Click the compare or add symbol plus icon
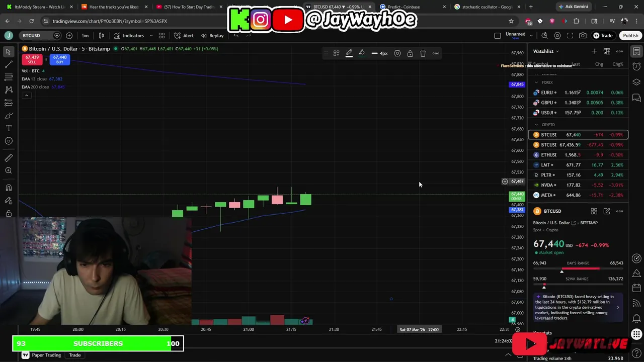644x362 pixels. (x=69, y=36)
